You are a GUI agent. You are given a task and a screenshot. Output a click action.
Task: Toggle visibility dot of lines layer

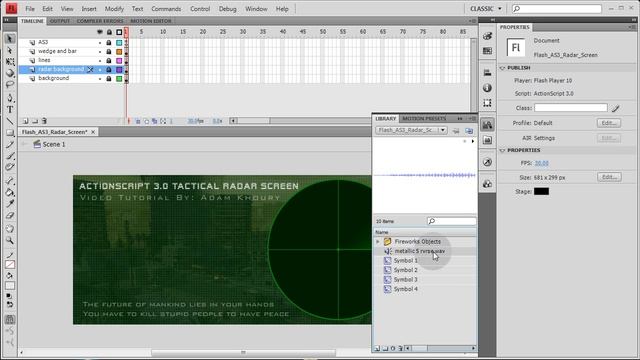pyautogui.click(x=100, y=61)
